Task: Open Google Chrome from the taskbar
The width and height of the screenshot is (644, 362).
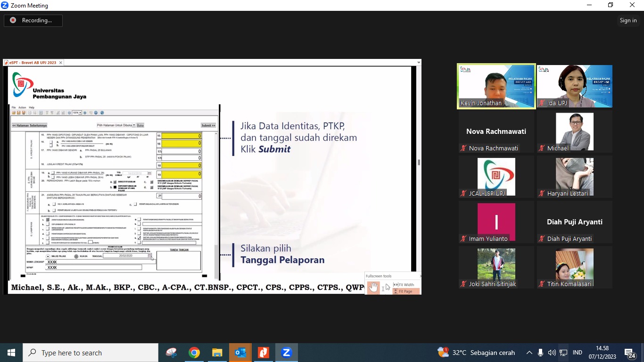Action: click(194, 353)
